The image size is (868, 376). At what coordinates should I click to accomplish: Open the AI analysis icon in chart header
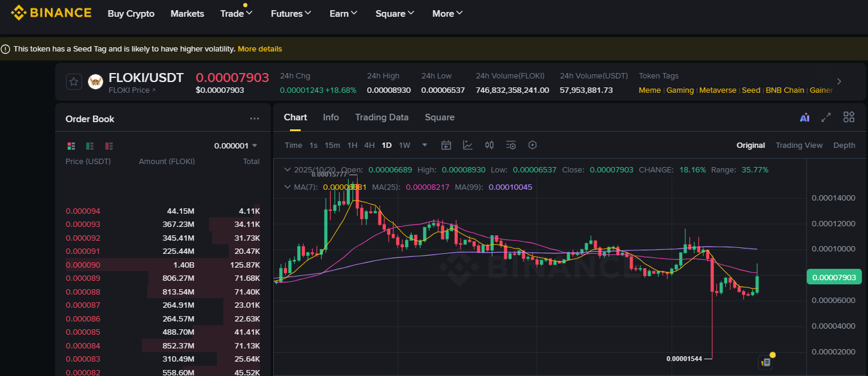805,117
